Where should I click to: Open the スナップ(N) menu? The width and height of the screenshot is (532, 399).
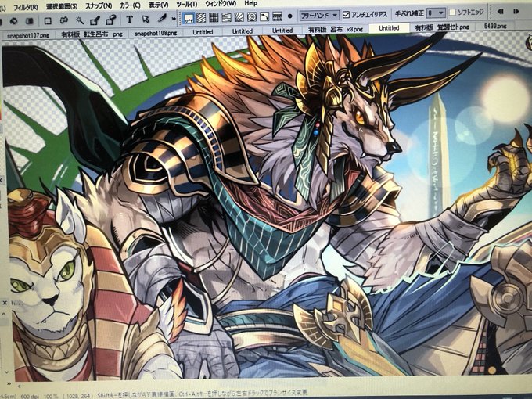[99, 5]
